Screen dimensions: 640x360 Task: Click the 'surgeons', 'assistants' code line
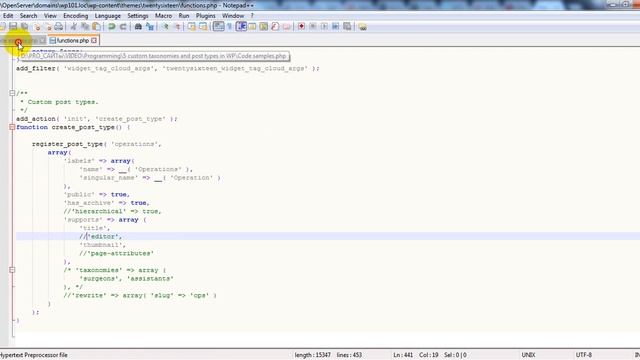(127, 278)
